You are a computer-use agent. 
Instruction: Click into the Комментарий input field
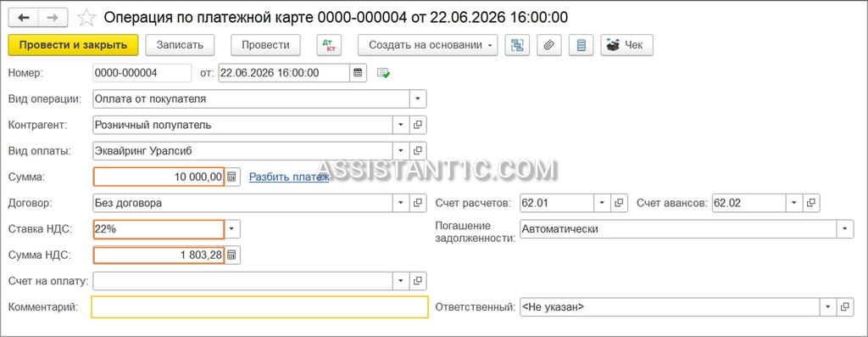pos(260,307)
